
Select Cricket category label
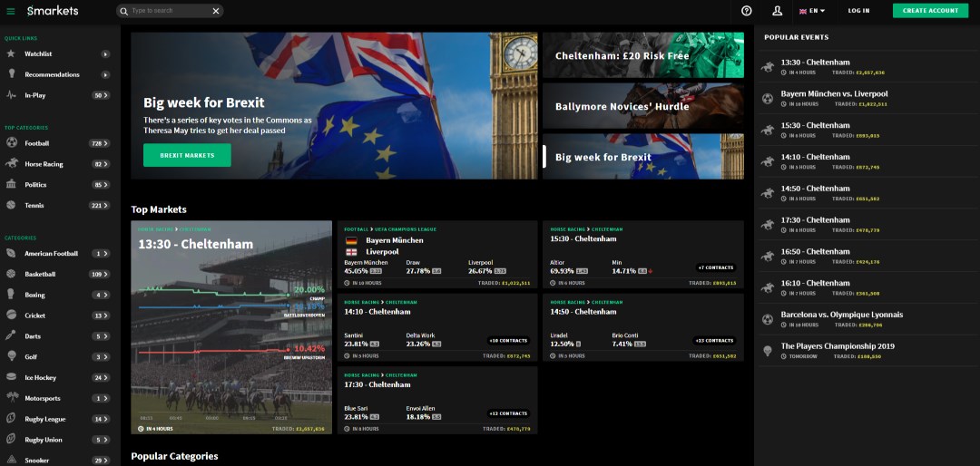pos(35,316)
